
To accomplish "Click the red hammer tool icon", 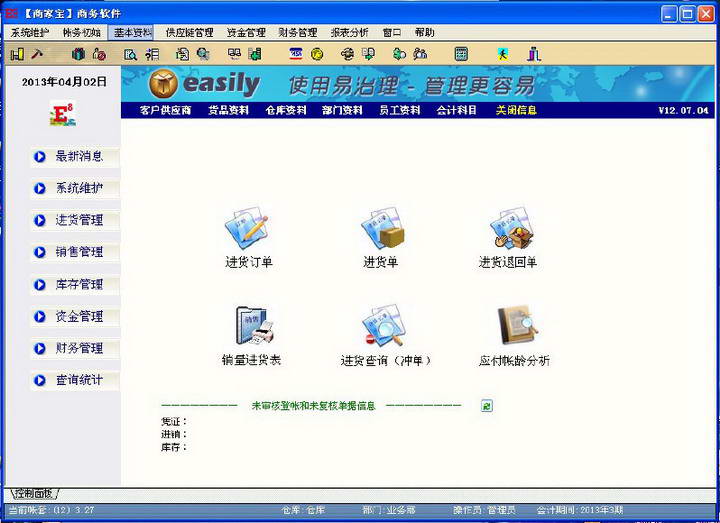I will click(x=37, y=54).
